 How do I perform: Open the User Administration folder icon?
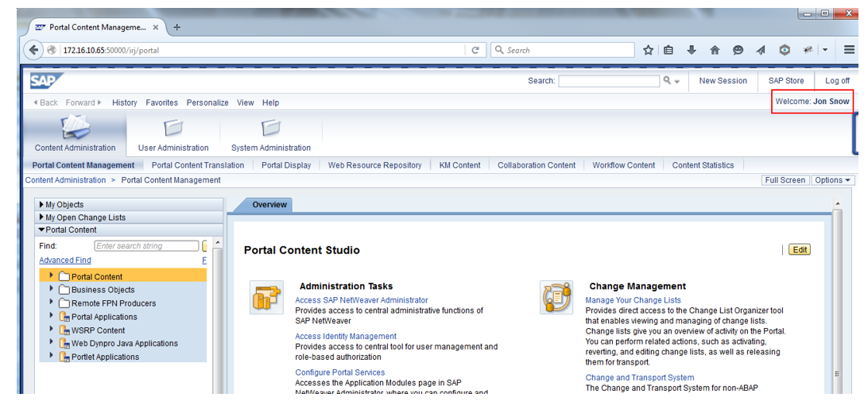click(172, 129)
